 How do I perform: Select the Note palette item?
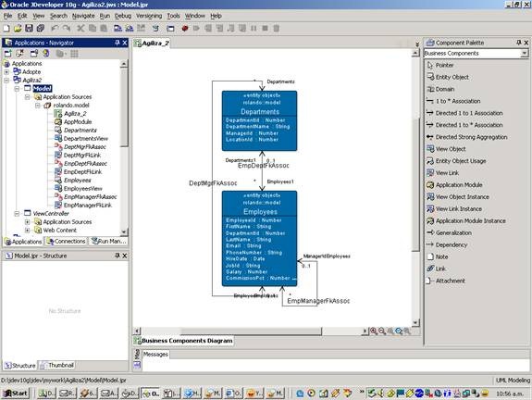[438, 256]
